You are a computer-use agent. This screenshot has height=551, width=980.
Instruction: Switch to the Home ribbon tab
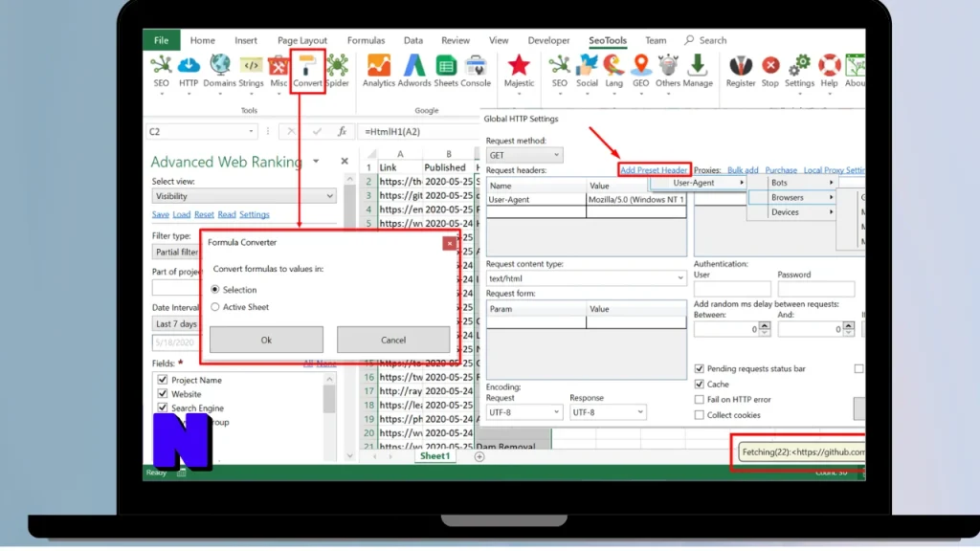(x=203, y=40)
